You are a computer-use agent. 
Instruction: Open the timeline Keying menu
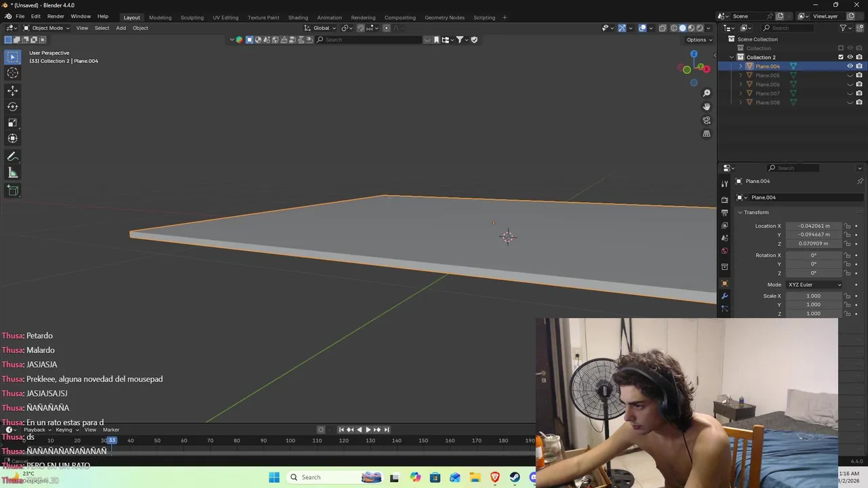coord(66,430)
